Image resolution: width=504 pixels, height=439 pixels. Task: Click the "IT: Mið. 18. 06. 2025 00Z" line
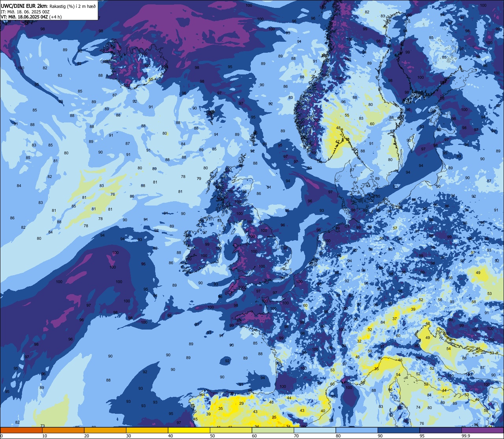[x=25, y=11]
